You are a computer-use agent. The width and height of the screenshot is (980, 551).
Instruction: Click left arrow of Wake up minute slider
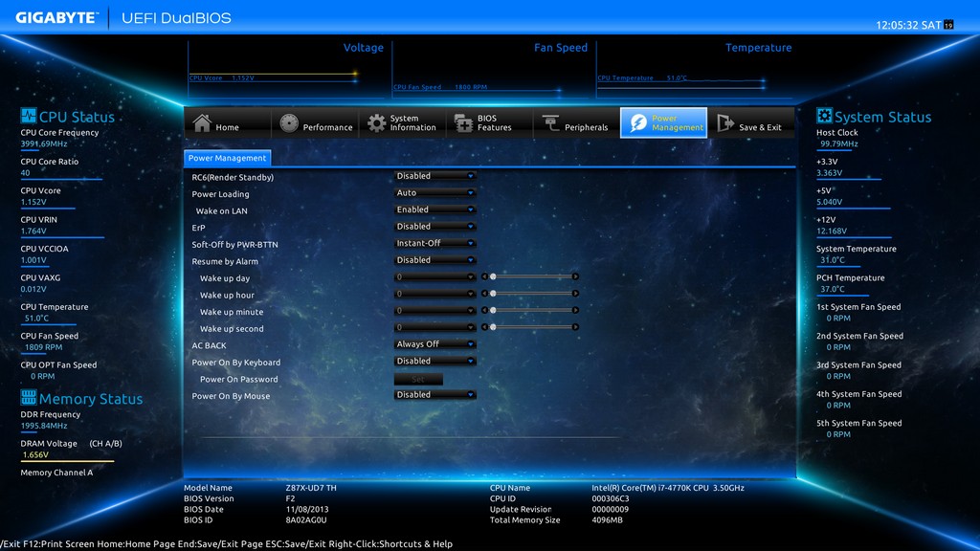click(484, 310)
